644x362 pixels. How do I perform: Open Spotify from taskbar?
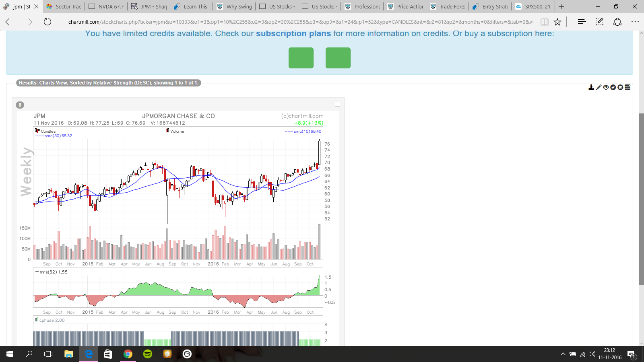tap(148, 354)
